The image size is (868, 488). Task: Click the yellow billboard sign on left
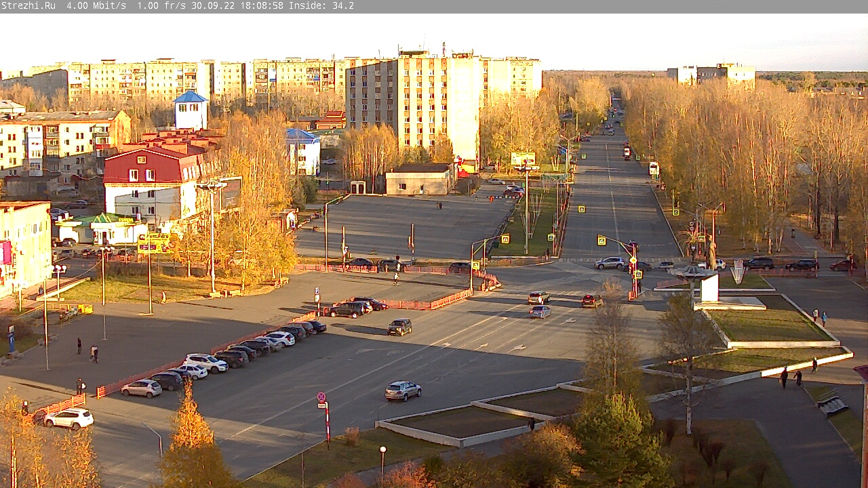click(x=154, y=243)
